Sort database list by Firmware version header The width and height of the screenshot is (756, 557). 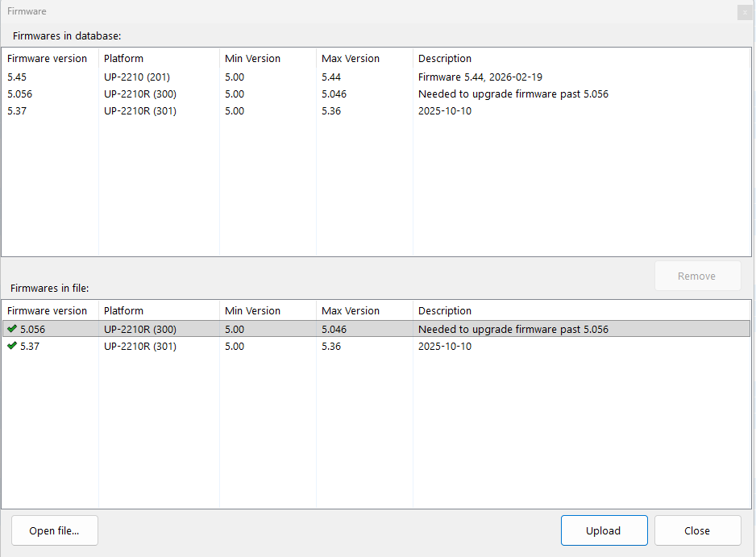[x=48, y=58]
